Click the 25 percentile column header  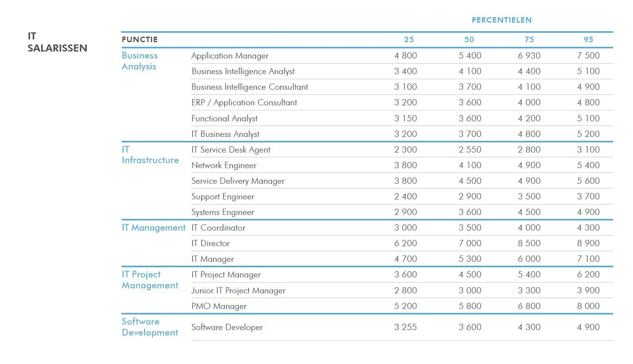pos(409,39)
